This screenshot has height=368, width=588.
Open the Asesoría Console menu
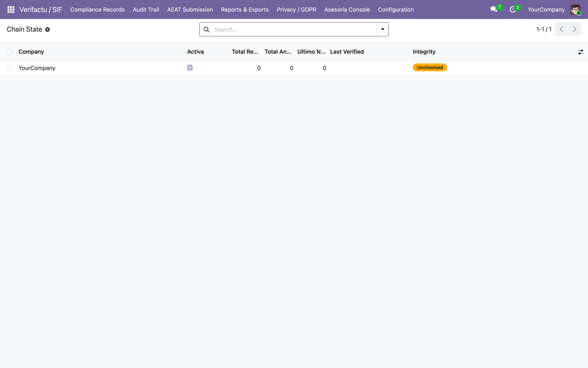[347, 9]
